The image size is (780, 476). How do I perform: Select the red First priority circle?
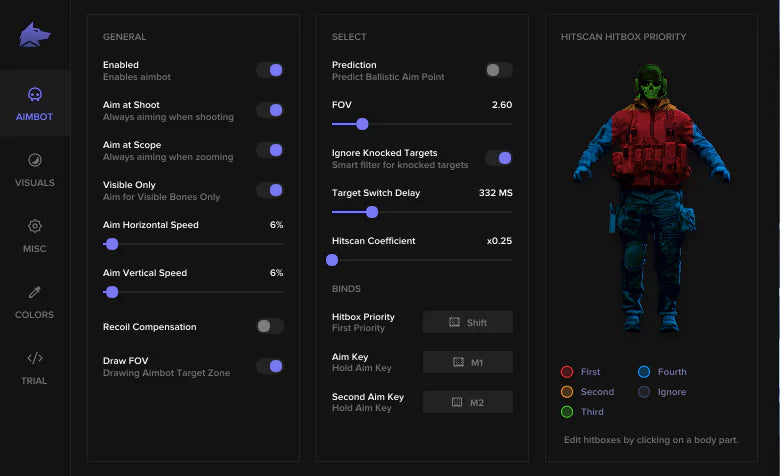coord(567,372)
